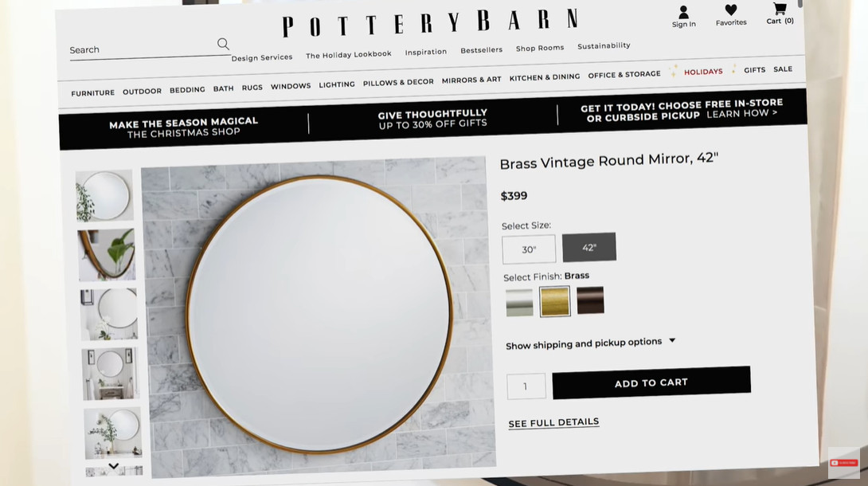
Task: Open the Sign In person icon
Action: coord(684,12)
